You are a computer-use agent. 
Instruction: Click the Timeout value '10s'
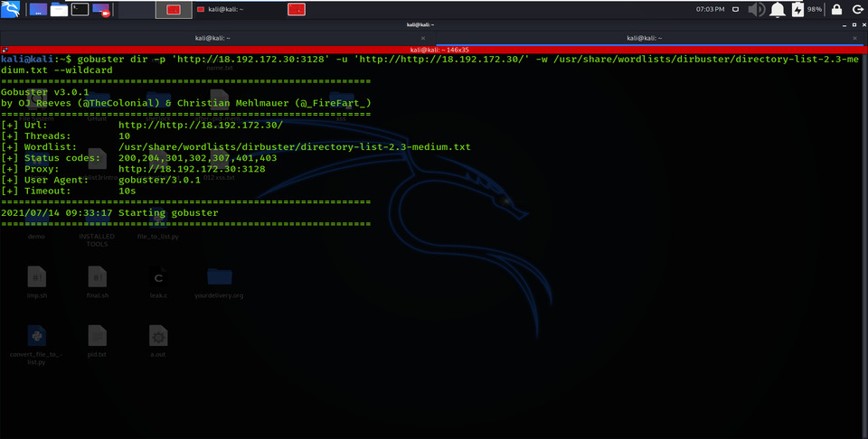127,191
